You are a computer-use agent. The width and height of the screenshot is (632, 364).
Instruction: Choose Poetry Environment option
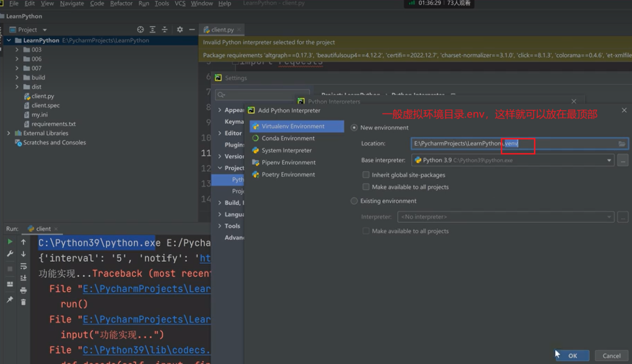click(288, 174)
